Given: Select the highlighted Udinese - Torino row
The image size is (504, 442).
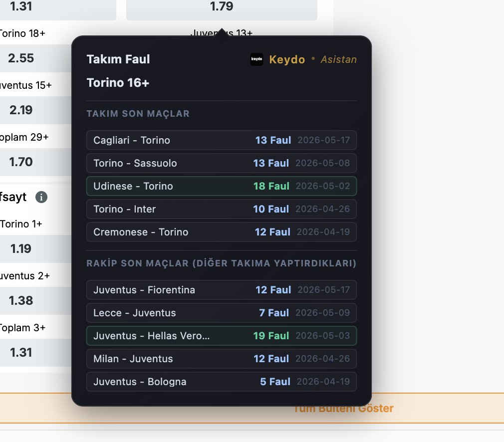Looking at the screenshot, I should [222, 186].
